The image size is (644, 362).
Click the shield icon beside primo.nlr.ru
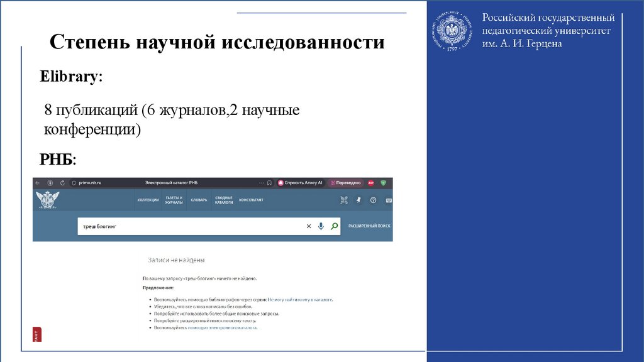(x=74, y=183)
